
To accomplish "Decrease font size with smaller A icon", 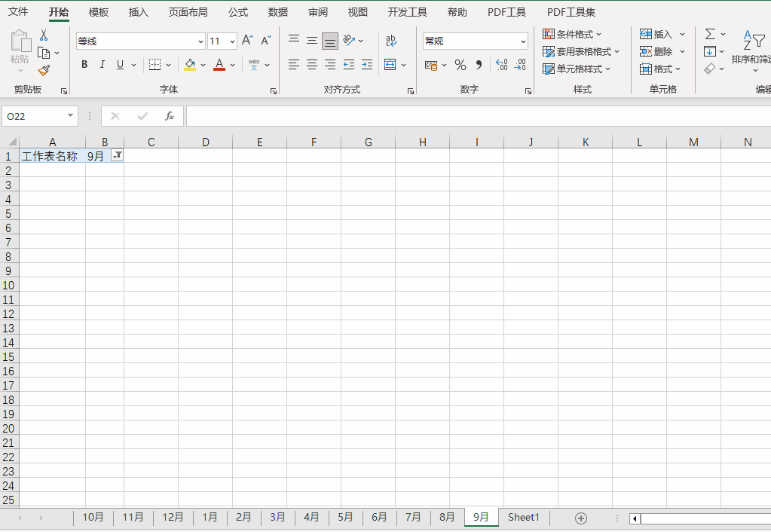I will [265, 41].
